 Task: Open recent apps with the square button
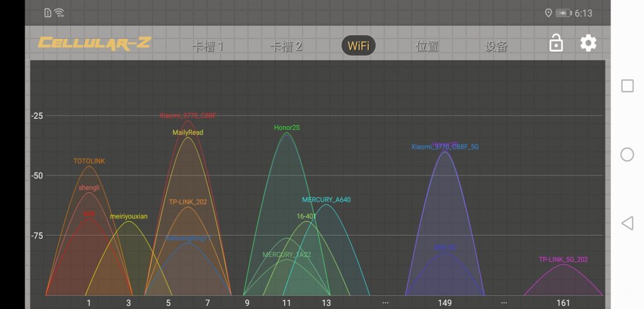point(627,86)
